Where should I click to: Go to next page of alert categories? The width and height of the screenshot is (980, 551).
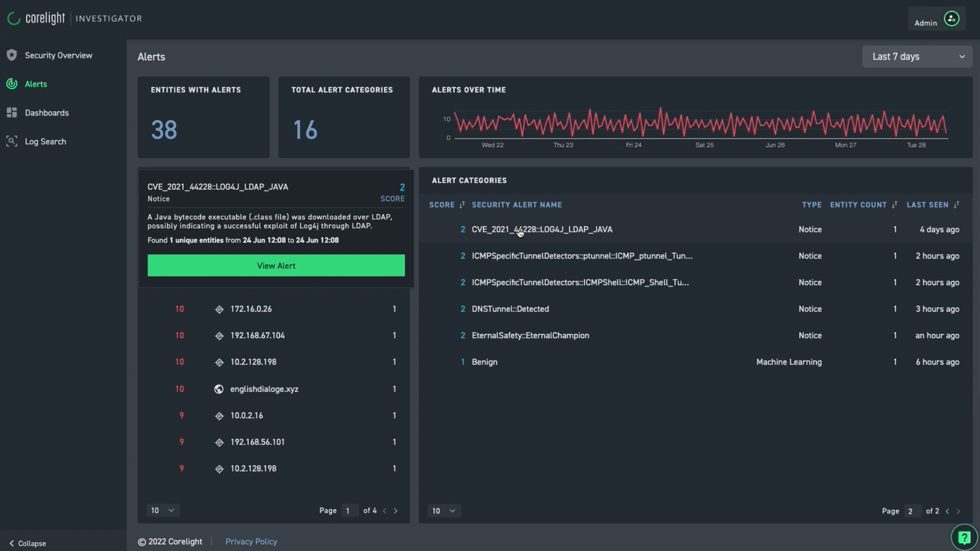tap(959, 511)
